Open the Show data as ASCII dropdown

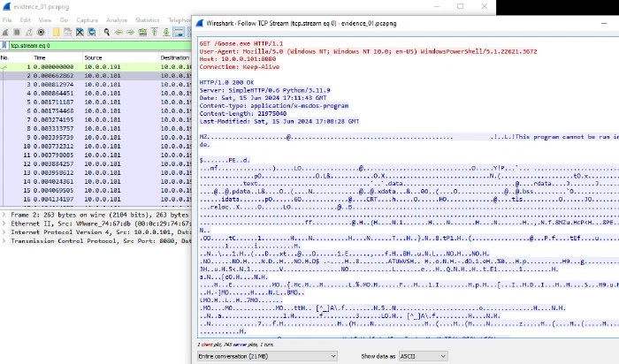click(x=423, y=356)
